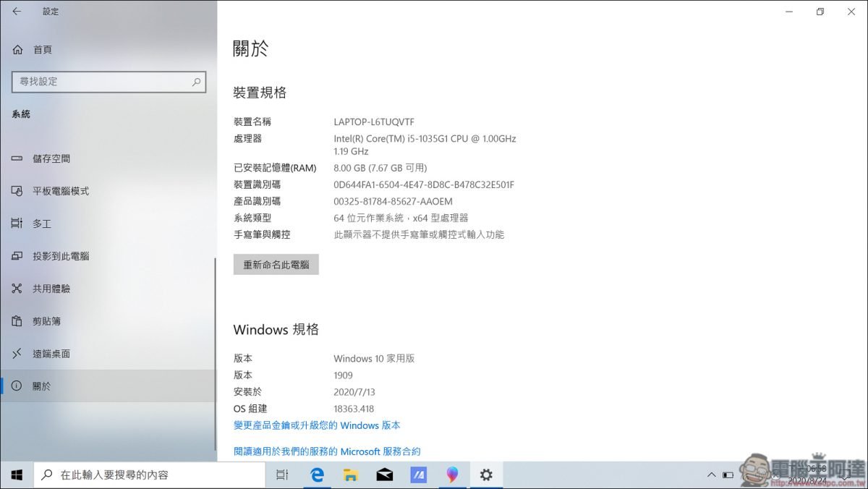
Task: Open File Explorer from the taskbar
Action: pos(351,475)
